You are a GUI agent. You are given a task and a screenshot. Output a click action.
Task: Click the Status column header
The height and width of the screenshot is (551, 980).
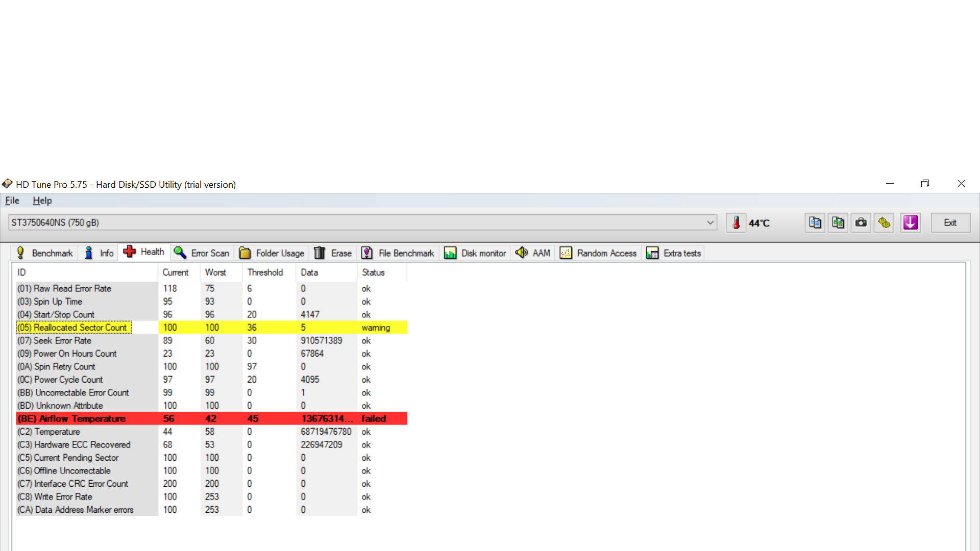click(382, 272)
